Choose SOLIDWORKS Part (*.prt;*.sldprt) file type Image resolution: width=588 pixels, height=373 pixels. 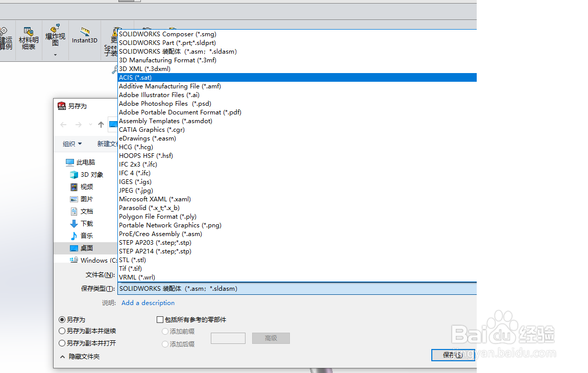click(x=297, y=43)
